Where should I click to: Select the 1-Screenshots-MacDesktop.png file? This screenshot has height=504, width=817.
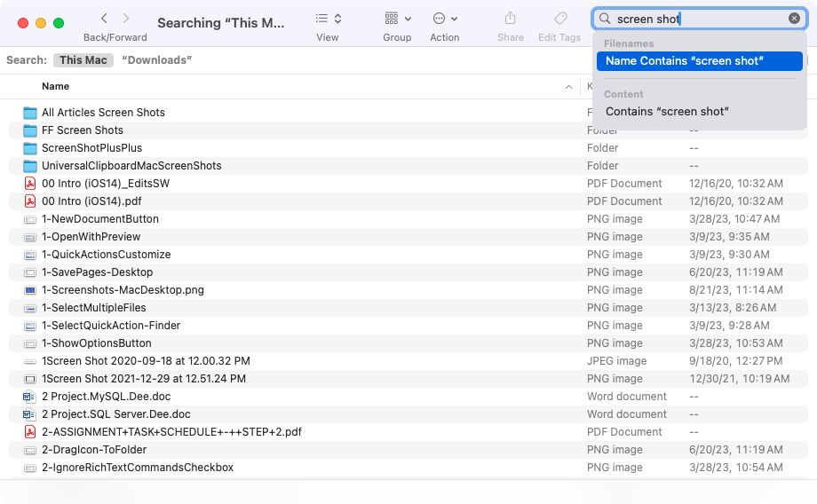tap(123, 290)
